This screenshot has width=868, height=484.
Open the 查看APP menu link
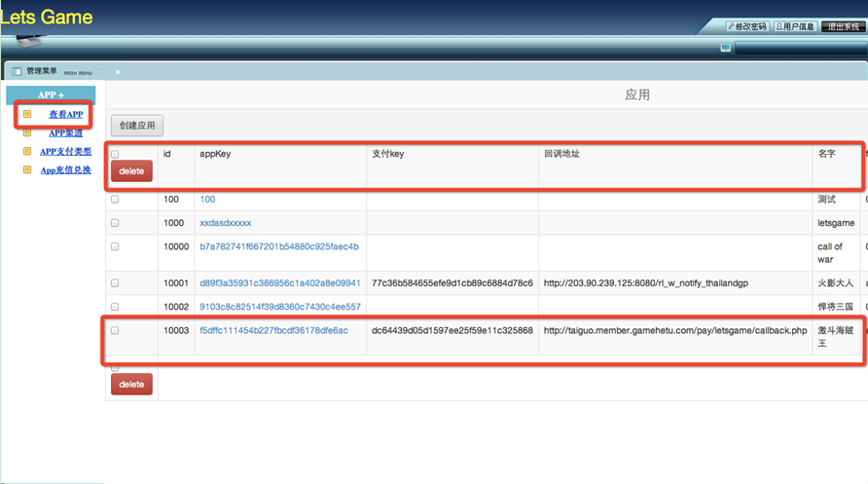pyautogui.click(x=66, y=115)
